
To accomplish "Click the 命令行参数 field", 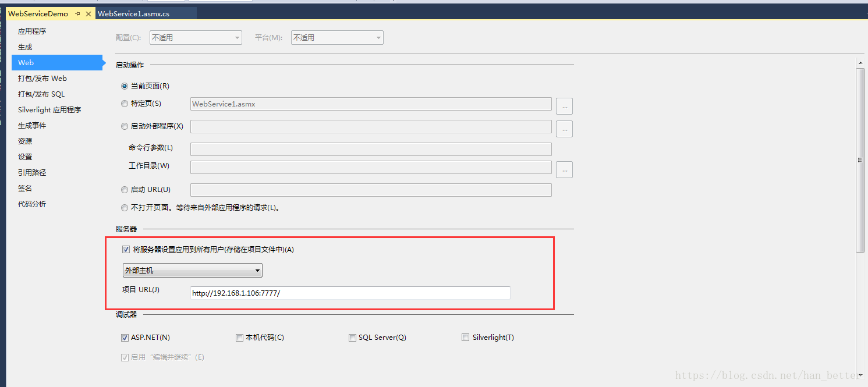I will [x=371, y=149].
